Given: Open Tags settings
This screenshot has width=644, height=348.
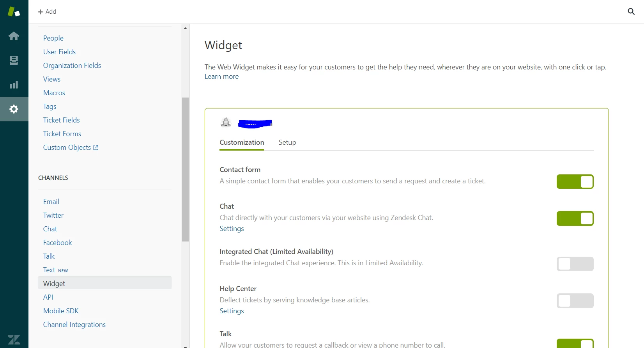Looking at the screenshot, I should point(50,107).
